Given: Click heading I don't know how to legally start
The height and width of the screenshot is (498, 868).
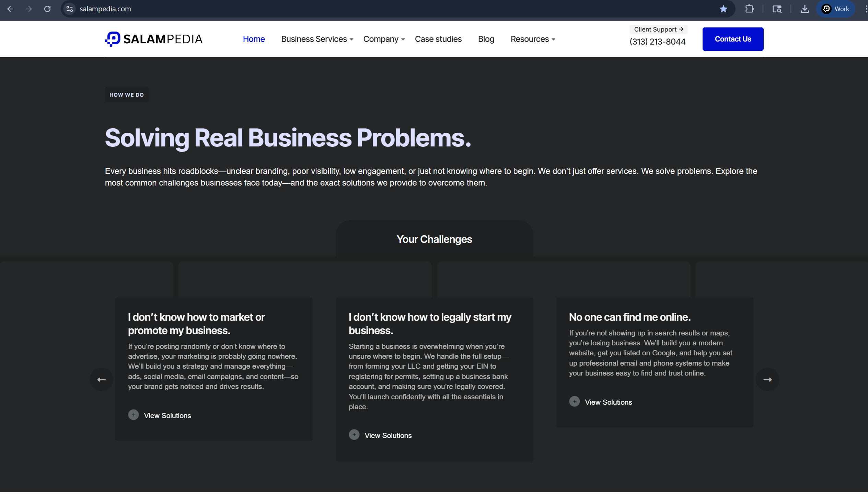Looking at the screenshot, I should (430, 324).
